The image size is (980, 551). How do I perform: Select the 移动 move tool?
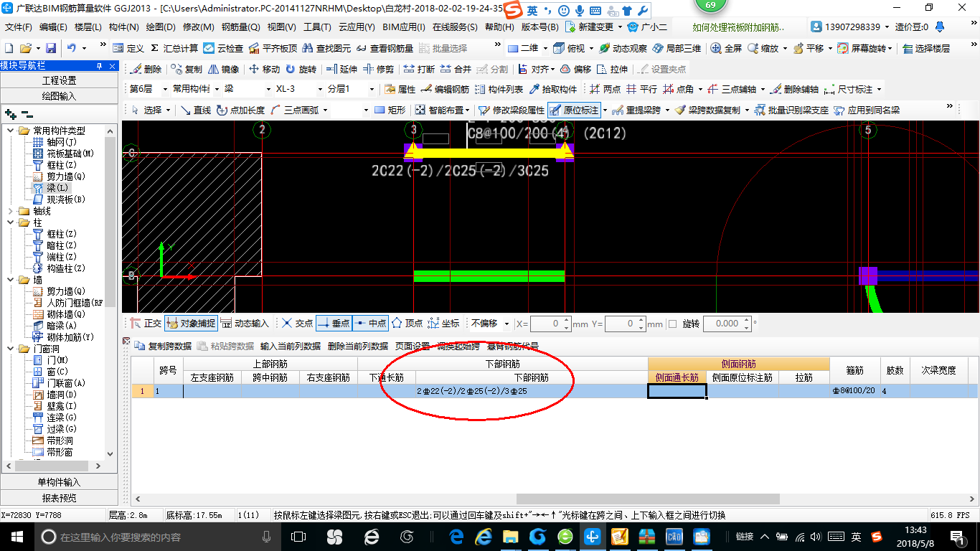[264, 69]
